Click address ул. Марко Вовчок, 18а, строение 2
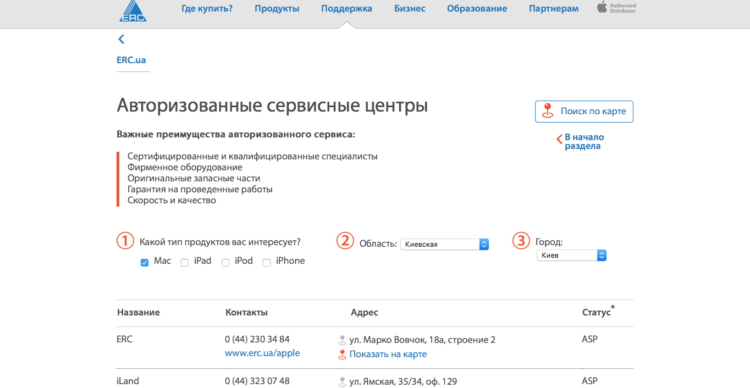Viewport: 750px width, 388px height. tap(422, 340)
